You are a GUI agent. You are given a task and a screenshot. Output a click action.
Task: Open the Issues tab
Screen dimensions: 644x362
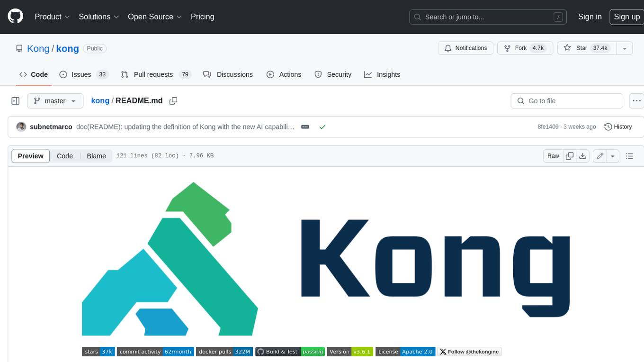pyautogui.click(x=84, y=74)
